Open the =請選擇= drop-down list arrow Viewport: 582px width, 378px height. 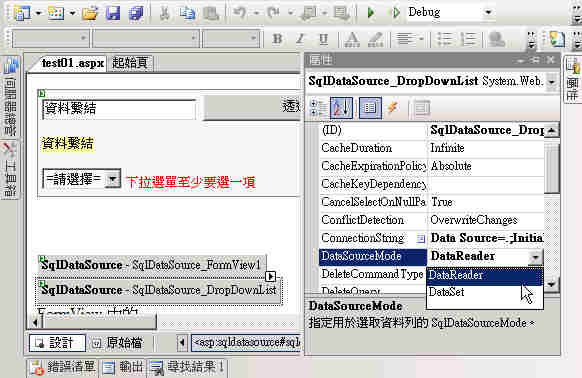pos(112,180)
